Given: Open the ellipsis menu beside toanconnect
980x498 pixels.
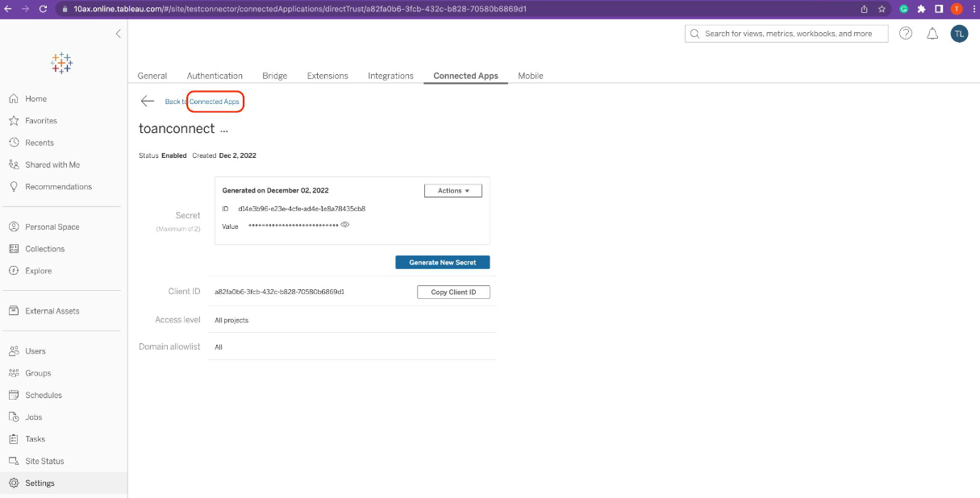Looking at the screenshot, I should [224, 130].
